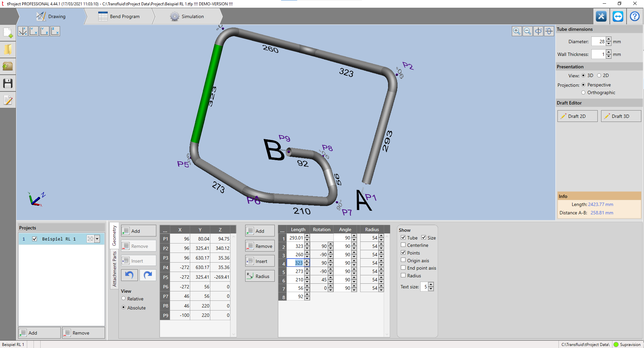Screen dimensions: 644x348
Task: Uncheck the Beispiel RL 1 project checkbox
Action: coord(35,239)
